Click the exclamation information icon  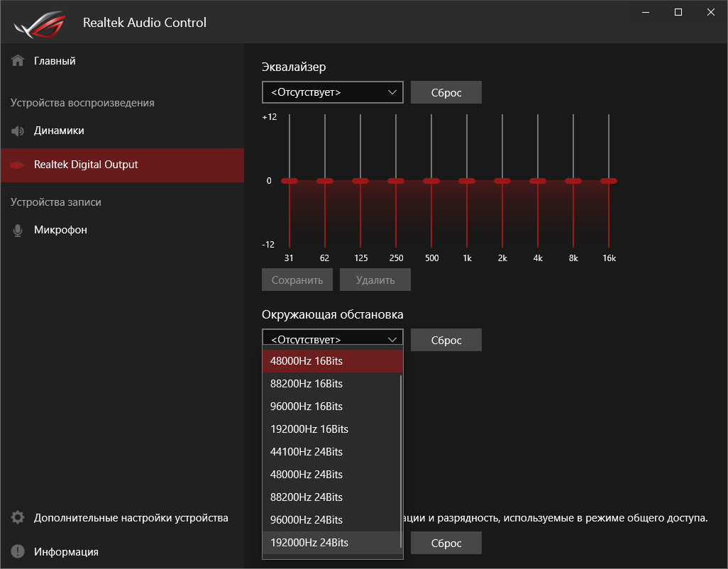18,551
